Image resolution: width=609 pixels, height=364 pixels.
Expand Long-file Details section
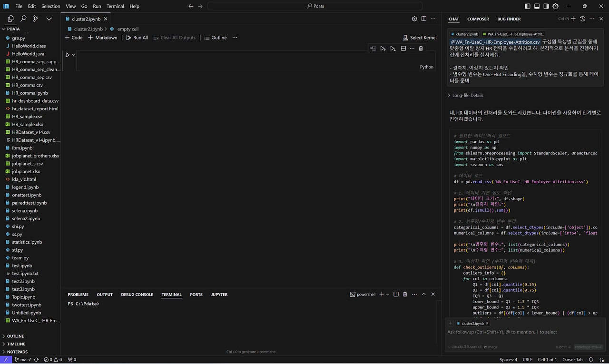point(465,95)
